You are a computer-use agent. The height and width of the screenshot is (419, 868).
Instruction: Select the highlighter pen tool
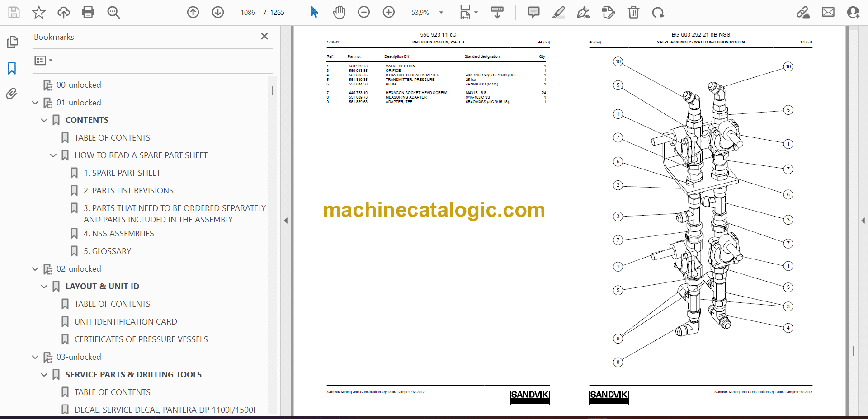point(558,12)
